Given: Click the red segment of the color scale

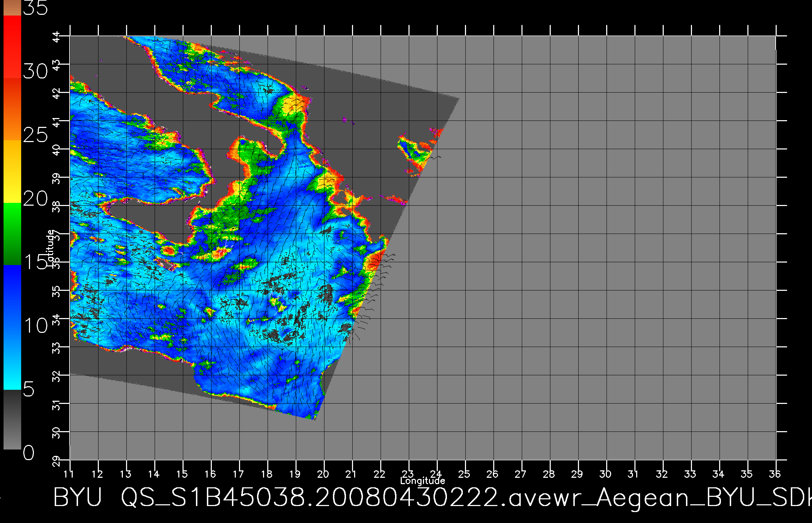Looking at the screenshot, I should 12,47.
